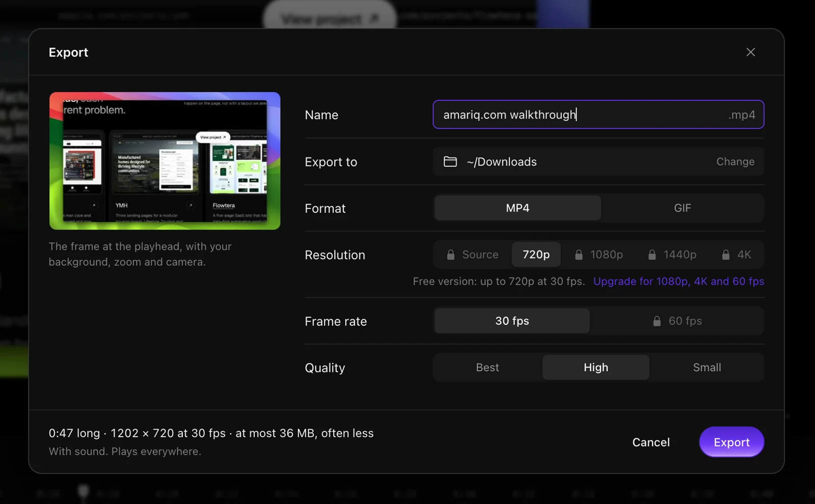Screen dimensions: 815x504
Task: Choose the locked 1440p resolution
Action: click(x=672, y=255)
